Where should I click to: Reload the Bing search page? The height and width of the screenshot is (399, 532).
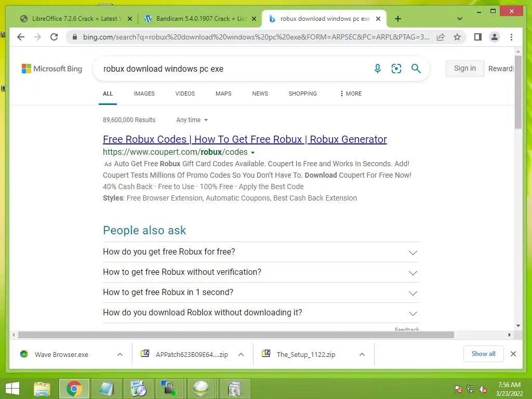pyautogui.click(x=54, y=37)
